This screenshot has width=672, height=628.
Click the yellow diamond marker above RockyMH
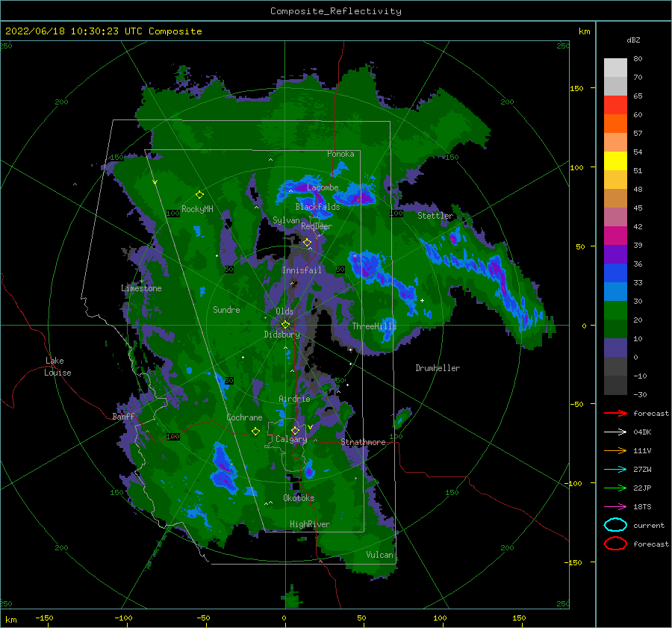(199, 195)
